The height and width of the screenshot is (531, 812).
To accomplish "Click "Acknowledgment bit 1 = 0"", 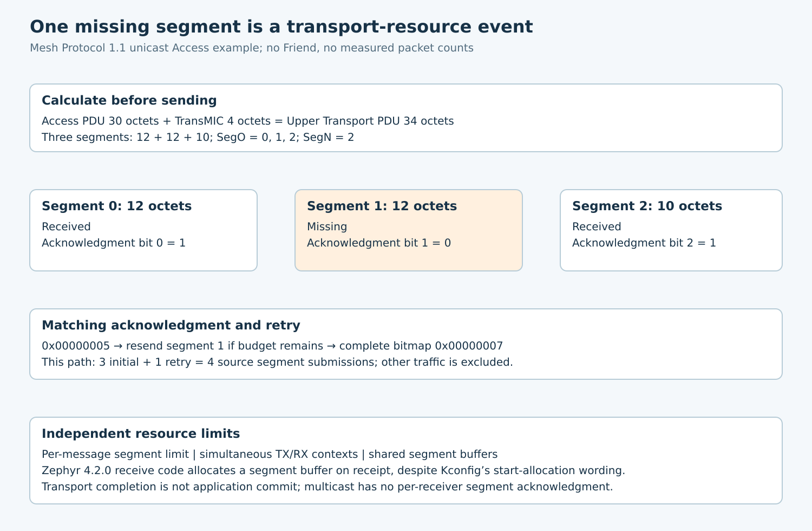I will click(x=379, y=243).
